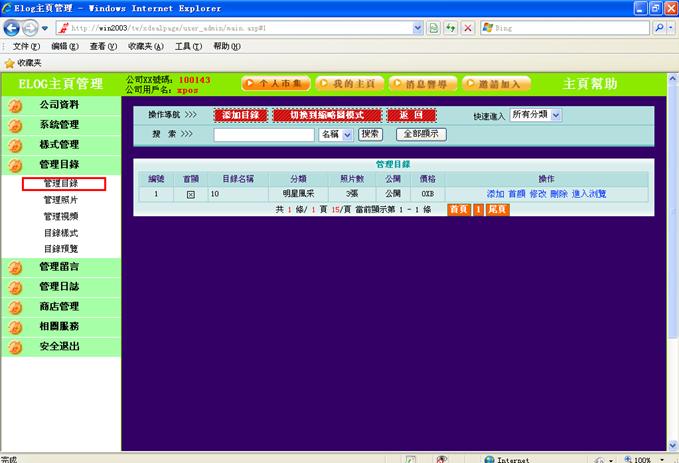Toggle the 首頁 checkbox in row 1
The width and height of the screenshot is (679, 463).
click(x=190, y=194)
